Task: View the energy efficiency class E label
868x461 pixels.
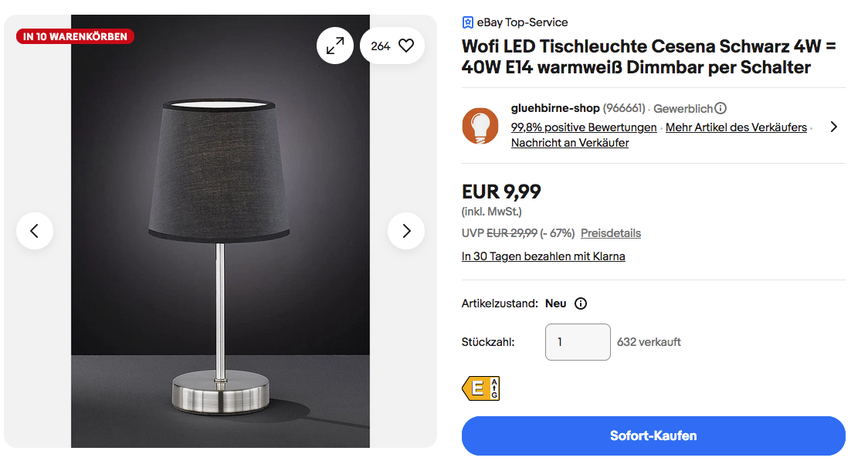Action: point(480,388)
